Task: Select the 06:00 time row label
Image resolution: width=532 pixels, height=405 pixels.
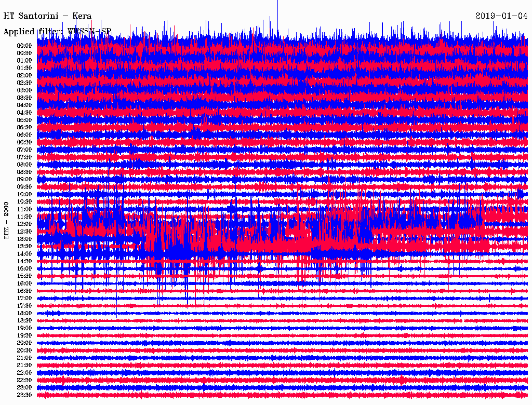Action: click(x=24, y=135)
